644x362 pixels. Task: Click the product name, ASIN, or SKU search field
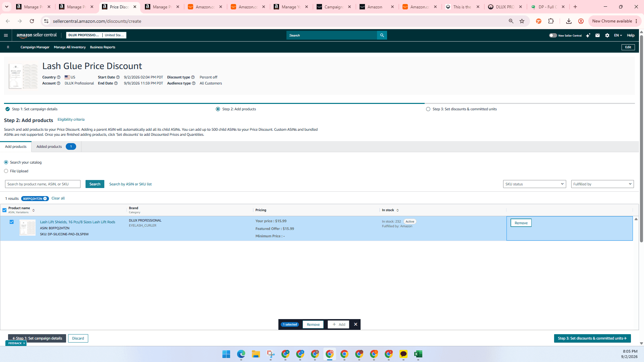click(x=43, y=184)
